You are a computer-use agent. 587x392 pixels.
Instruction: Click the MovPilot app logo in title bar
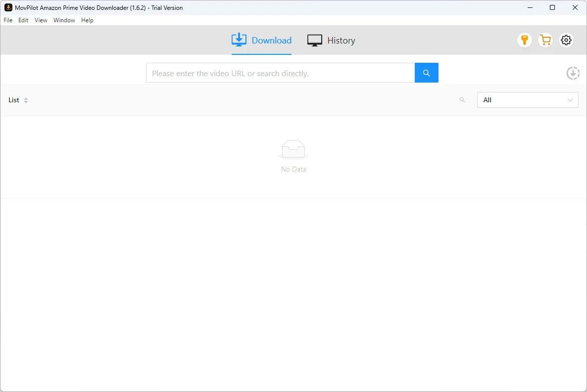pyautogui.click(x=8, y=7)
